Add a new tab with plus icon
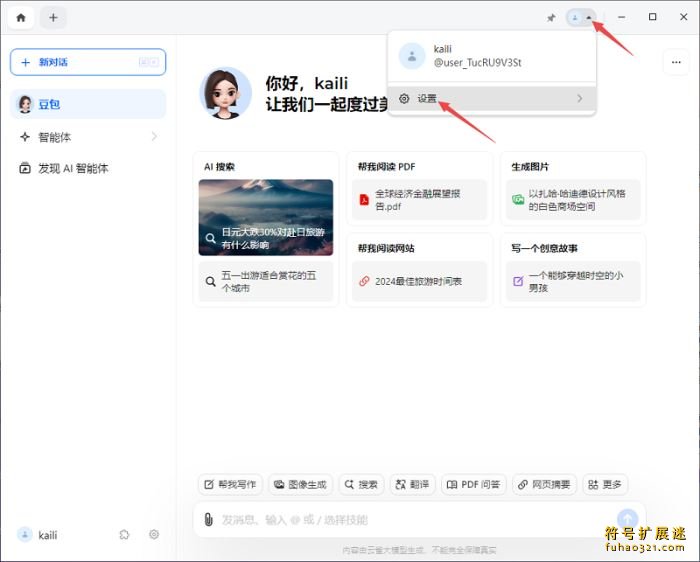 tap(53, 18)
